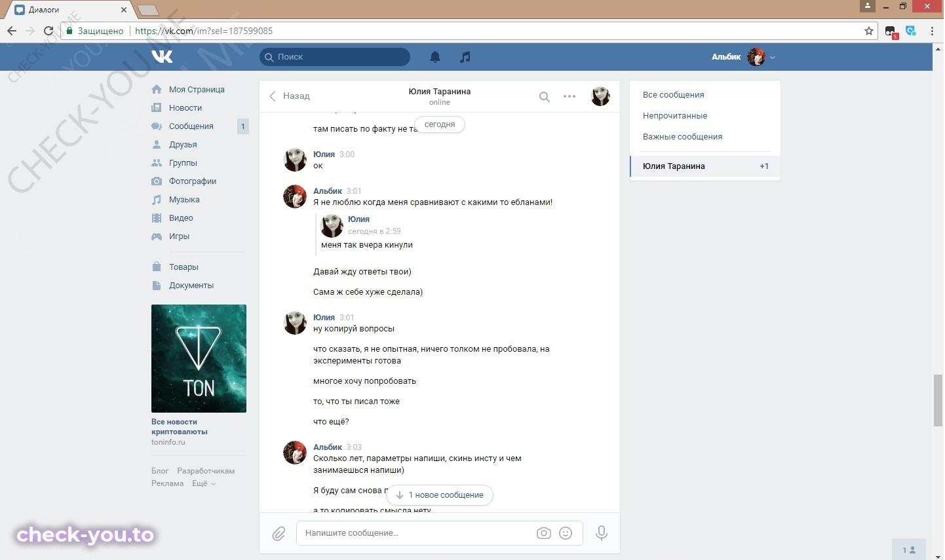Screen dimensions: 945x560
Task: Click unread badge 1 next to Сообщения
Action: pyautogui.click(x=243, y=126)
